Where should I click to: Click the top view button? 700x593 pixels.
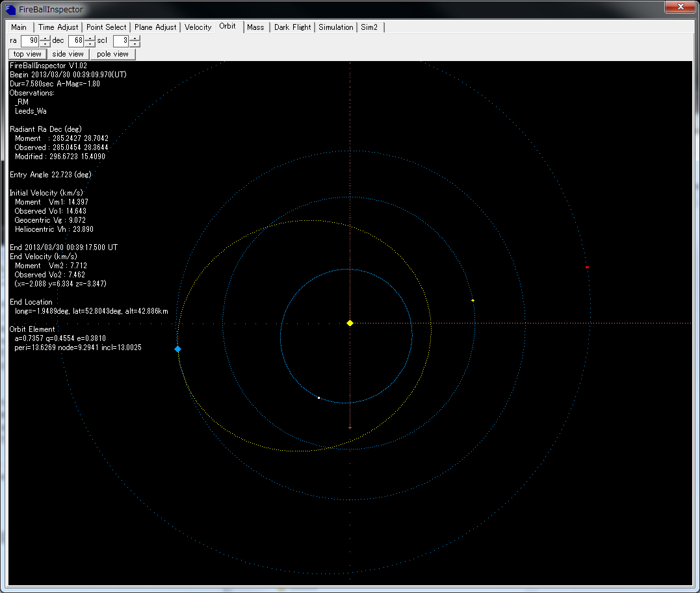[27, 54]
